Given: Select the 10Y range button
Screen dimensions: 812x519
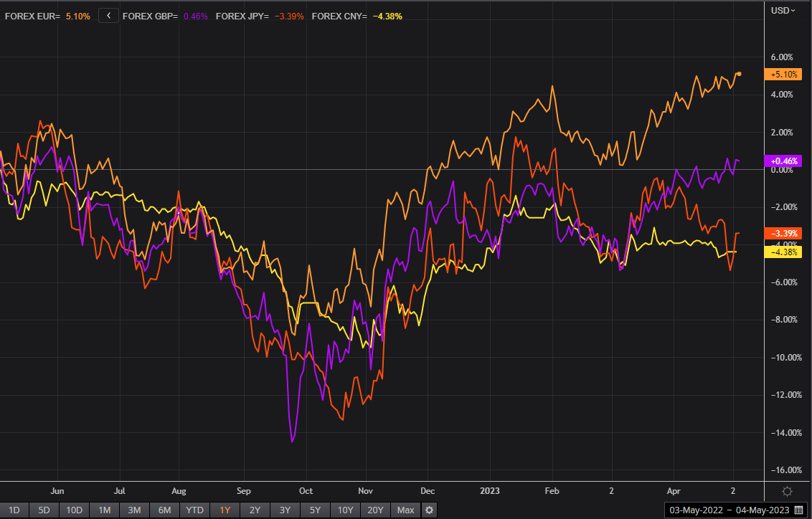Looking at the screenshot, I should point(344,510).
